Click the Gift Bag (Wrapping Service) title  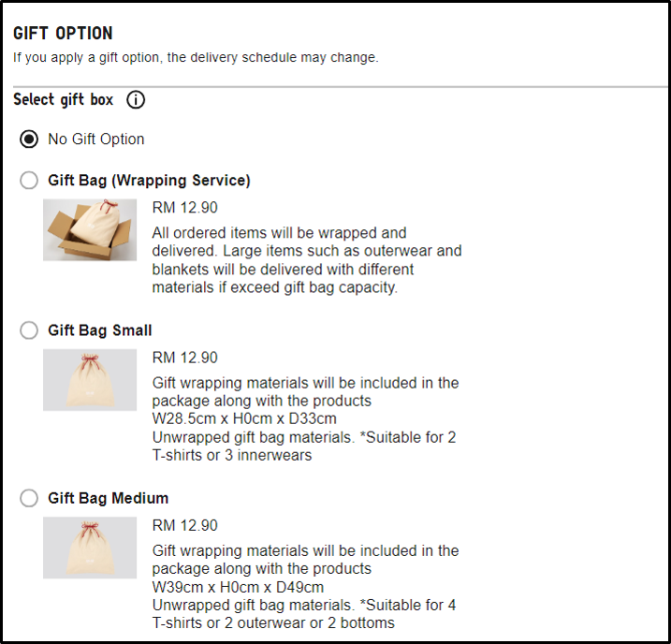pos(149,181)
